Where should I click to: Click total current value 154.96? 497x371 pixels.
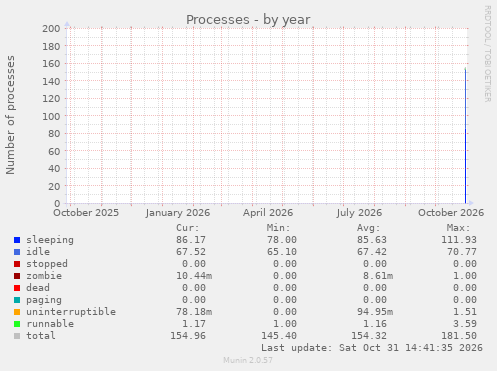click(x=188, y=336)
